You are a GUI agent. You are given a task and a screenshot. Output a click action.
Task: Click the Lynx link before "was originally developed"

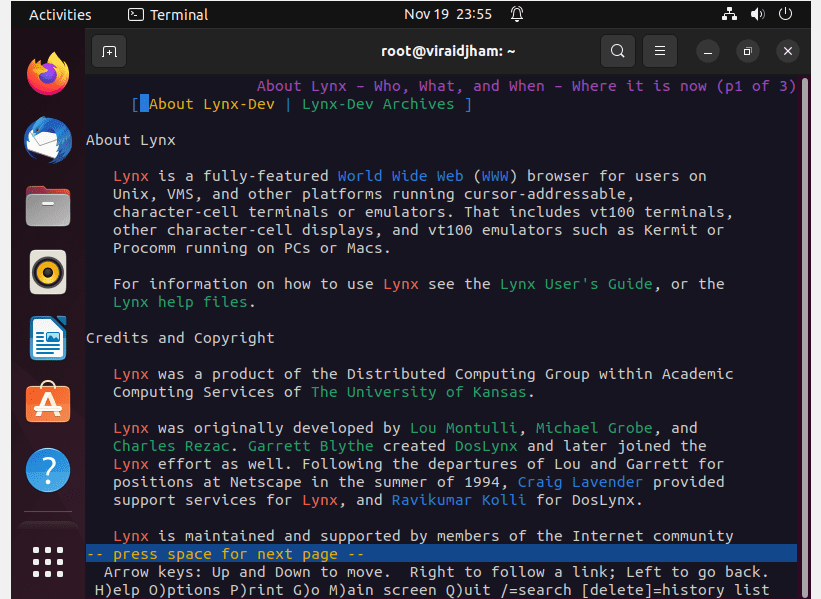tap(131, 428)
